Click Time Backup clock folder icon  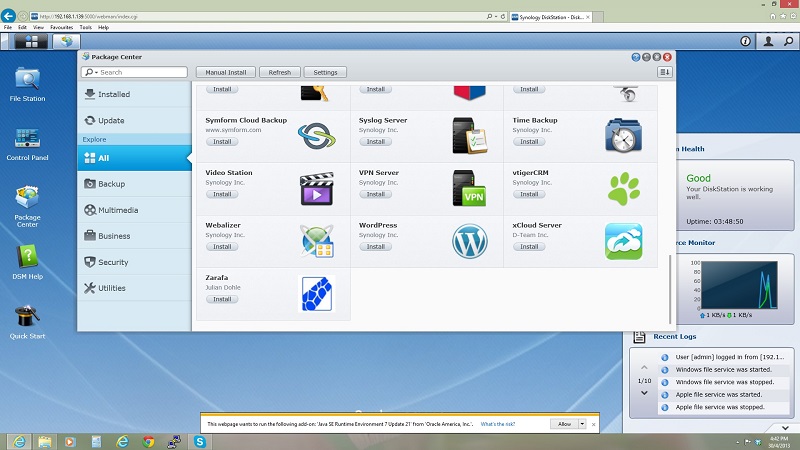(x=623, y=136)
